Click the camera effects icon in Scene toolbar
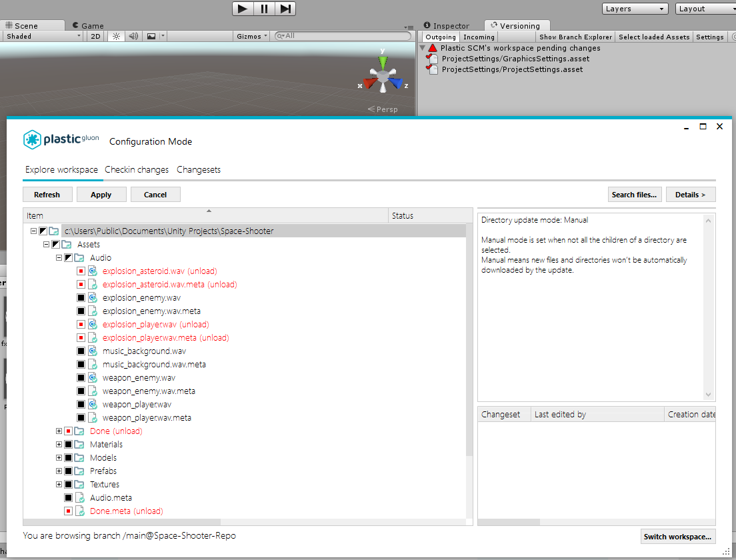Image resolution: width=736 pixels, height=560 pixels. pos(151,37)
